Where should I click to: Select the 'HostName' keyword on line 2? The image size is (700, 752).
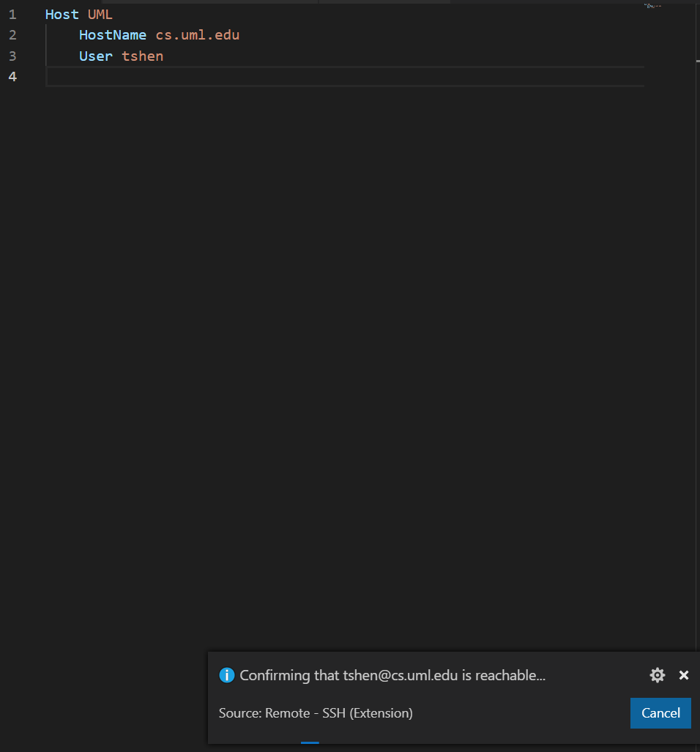112,34
